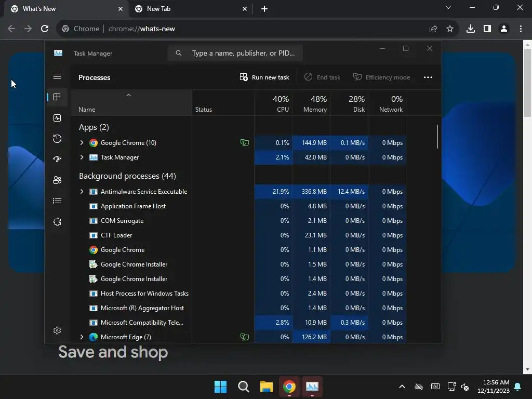This screenshot has width=532, height=399.
Task: Open Windows Start button on taskbar
Action: [x=220, y=387]
